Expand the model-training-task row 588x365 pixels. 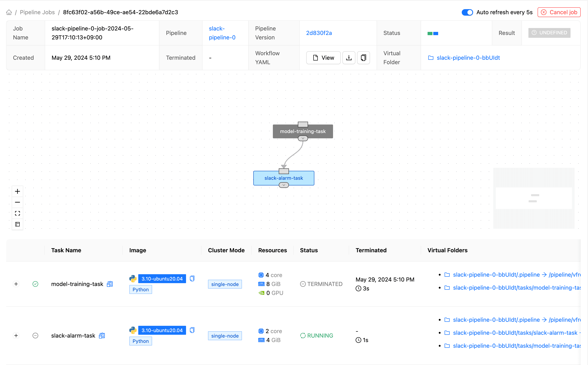[x=16, y=284]
